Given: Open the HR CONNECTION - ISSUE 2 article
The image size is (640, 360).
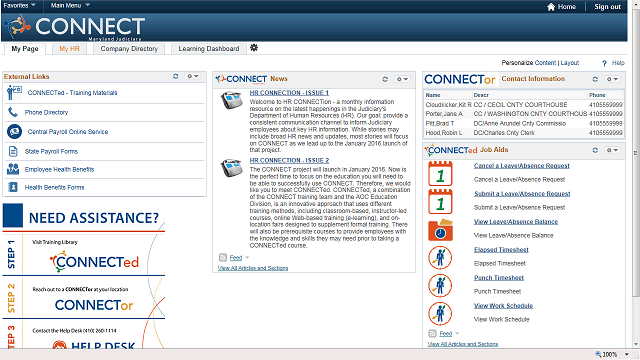Looking at the screenshot, I should coord(289,160).
